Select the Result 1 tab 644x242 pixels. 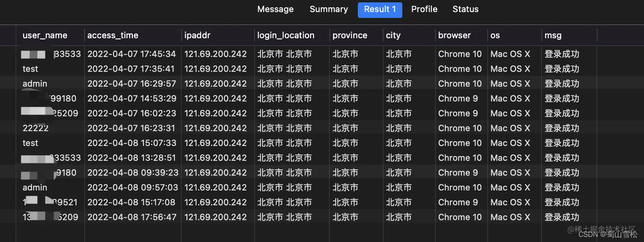[380, 9]
